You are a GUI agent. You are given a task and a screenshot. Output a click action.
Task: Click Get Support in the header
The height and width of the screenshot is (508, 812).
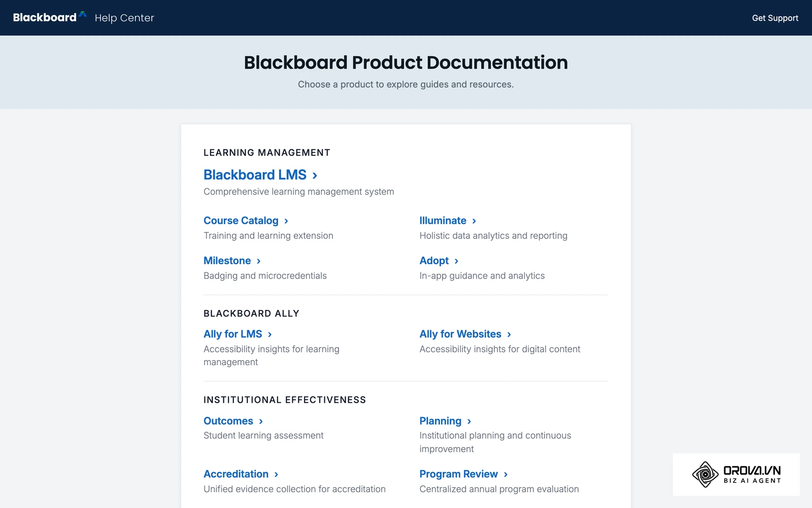[x=775, y=18]
